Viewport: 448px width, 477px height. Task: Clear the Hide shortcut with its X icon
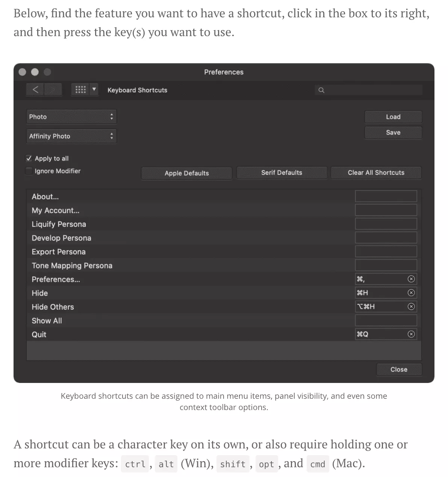(x=411, y=293)
